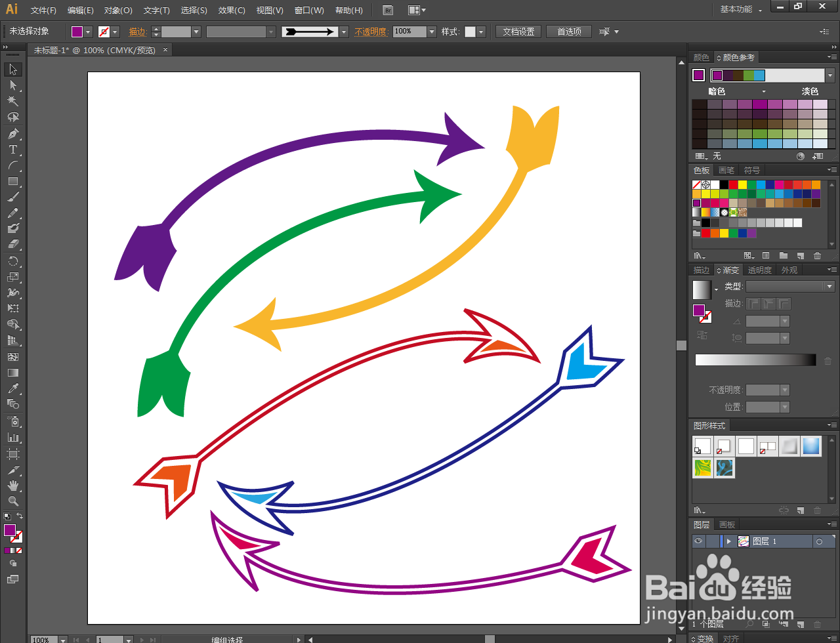Switch to the 透明度 tab
840x643 pixels.
[x=760, y=270]
